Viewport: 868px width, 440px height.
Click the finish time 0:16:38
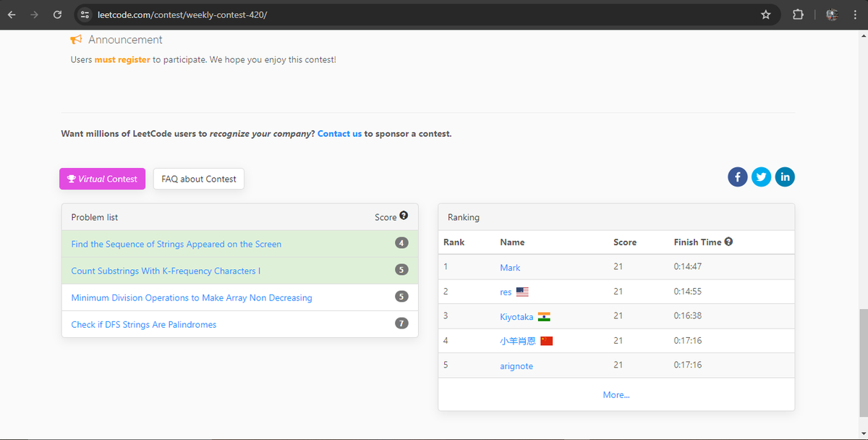coord(688,316)
